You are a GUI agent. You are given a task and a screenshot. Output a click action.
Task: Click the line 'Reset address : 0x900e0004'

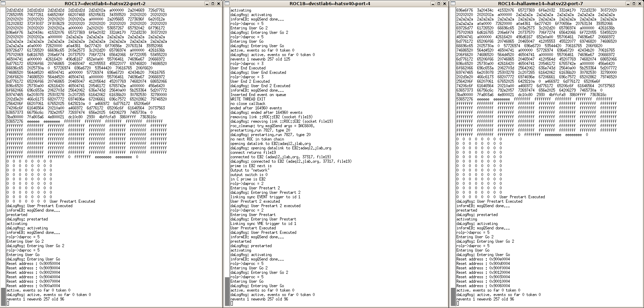483,259
